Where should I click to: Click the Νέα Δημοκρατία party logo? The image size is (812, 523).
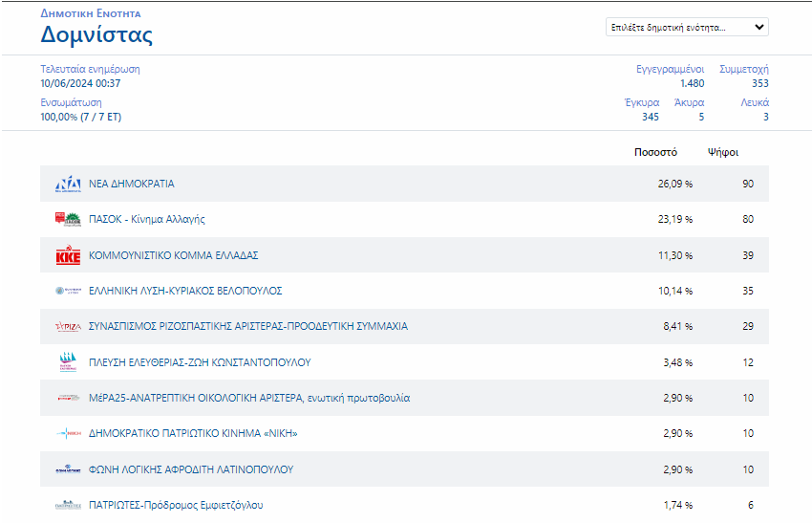click(68, 184)
